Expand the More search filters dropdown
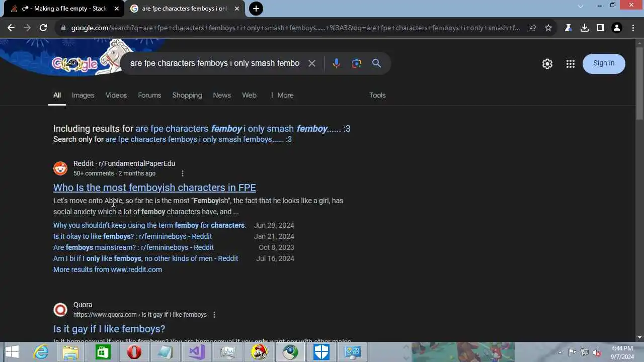Viewport: 644px width, 362px height. [282, 95]
